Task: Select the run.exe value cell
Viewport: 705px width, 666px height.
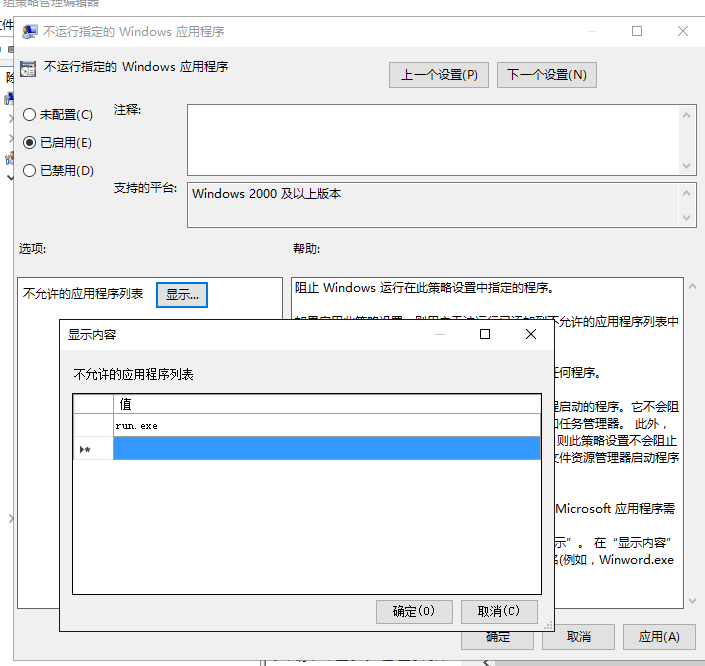Action: 327,425
